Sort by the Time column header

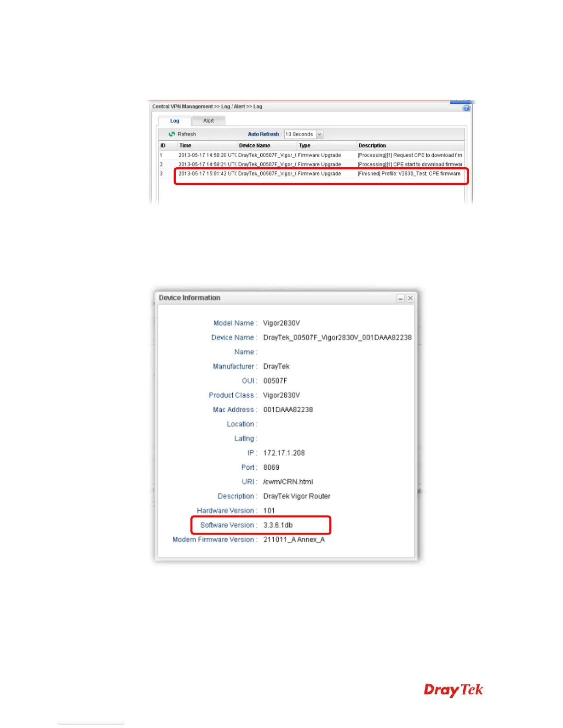tap(207, 145)
